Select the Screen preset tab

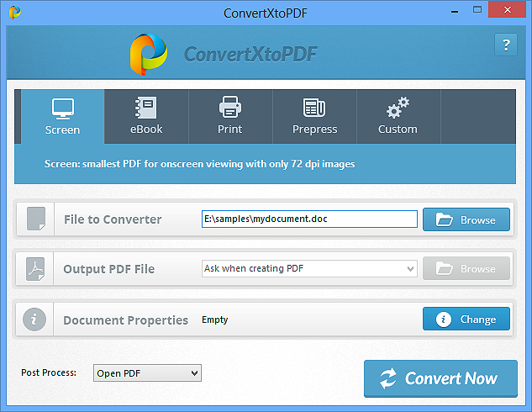(62, 116)
